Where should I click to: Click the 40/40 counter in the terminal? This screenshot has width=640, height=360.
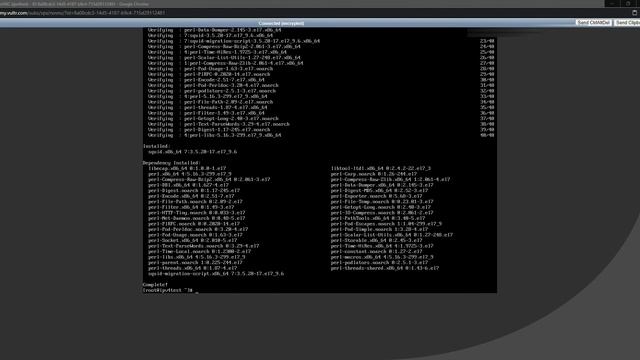[x=487, y=135]
